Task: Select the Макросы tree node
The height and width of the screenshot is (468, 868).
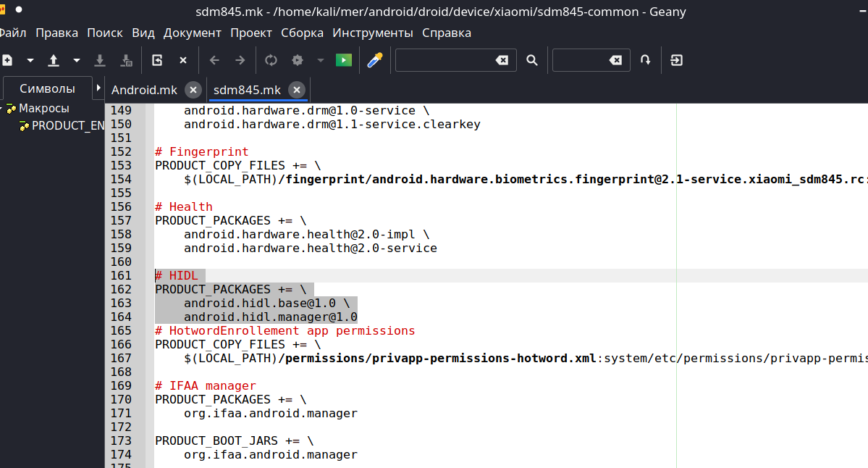Action: coord(43,109)
